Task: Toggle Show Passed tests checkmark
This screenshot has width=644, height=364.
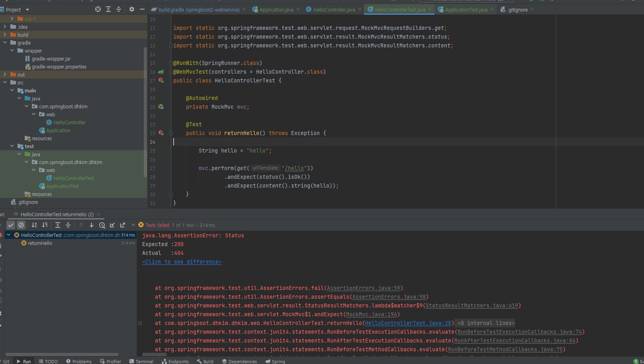Action: point(11,225)
